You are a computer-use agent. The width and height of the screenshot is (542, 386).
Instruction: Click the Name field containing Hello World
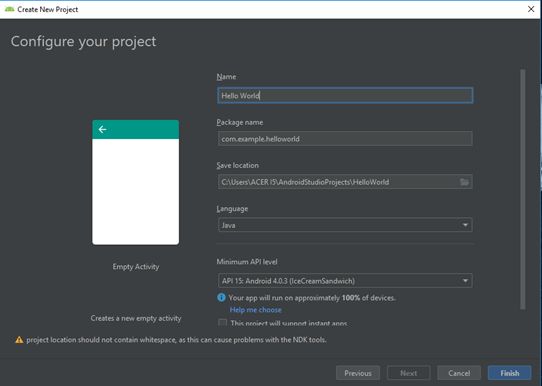click(x=345, y=95)
